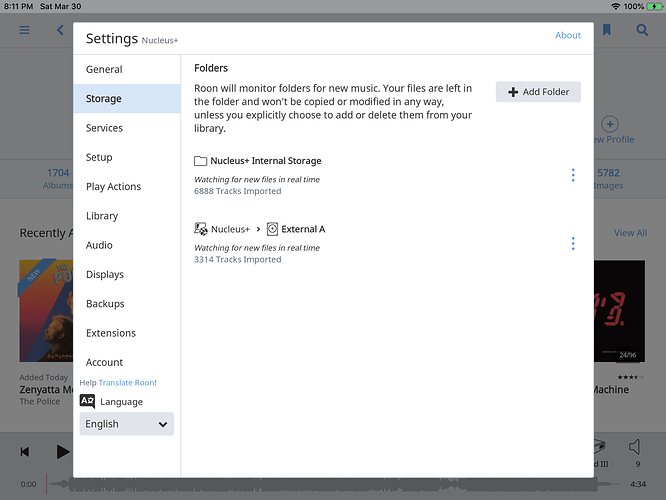Go back with the left arrow
Screen dimensions: 666x500
60,30
